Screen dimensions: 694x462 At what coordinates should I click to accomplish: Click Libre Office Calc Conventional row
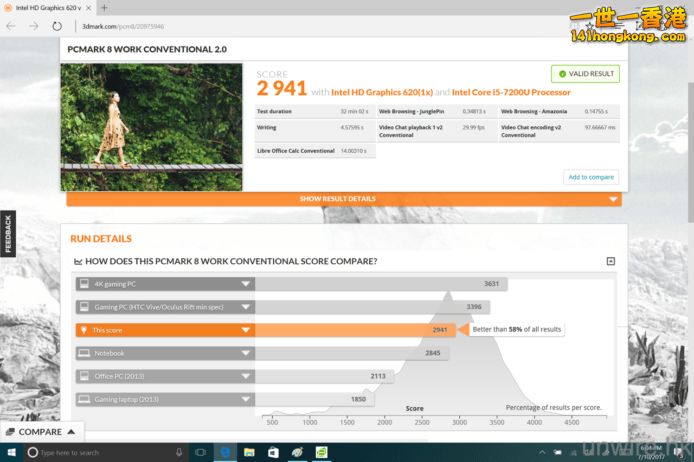coord(315,151)
